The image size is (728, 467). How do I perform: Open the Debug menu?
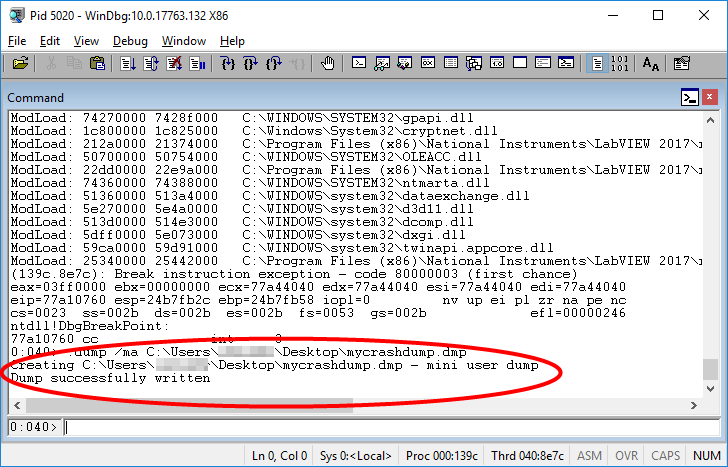coord(129,41)
